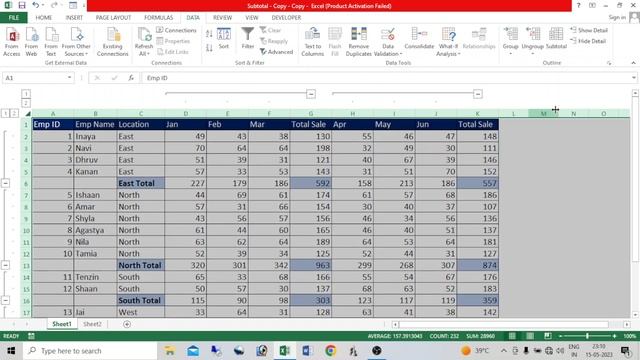Open the INSERT tab
The image size is (640, 360).
point(74,18)
